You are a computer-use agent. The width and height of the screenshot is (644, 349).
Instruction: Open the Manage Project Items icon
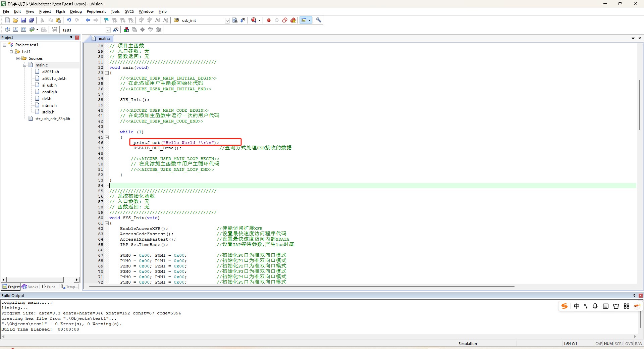coord(126,30)
